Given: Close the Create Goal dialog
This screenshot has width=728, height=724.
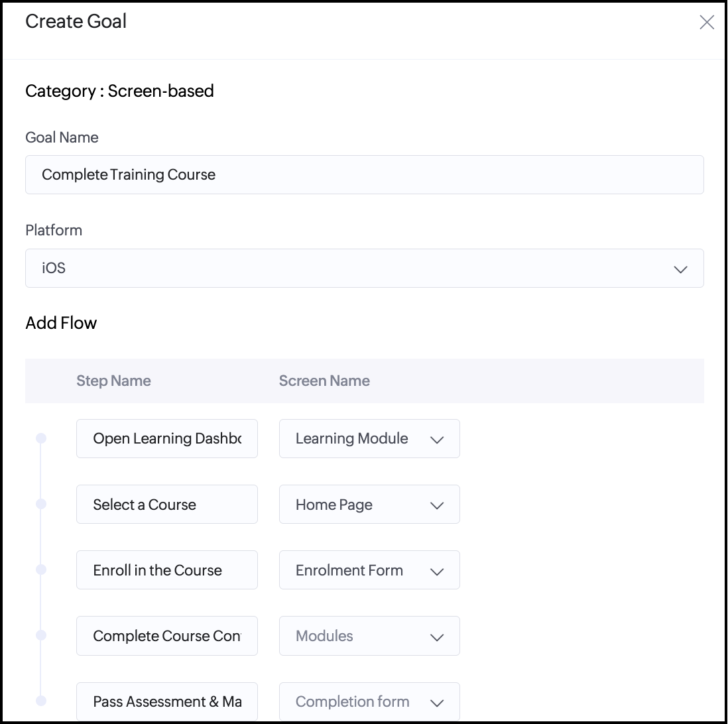Looking at the screenshot, I should pos(707,23).
